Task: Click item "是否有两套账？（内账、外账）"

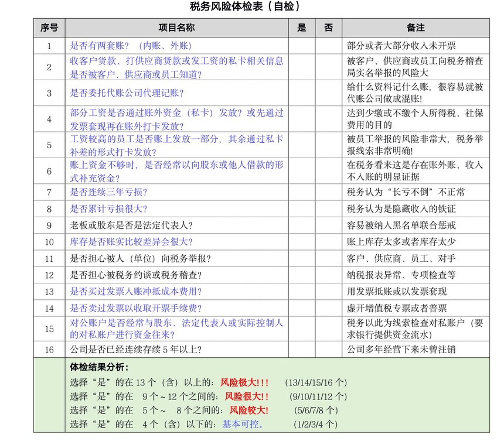Action: click(131, 46)
